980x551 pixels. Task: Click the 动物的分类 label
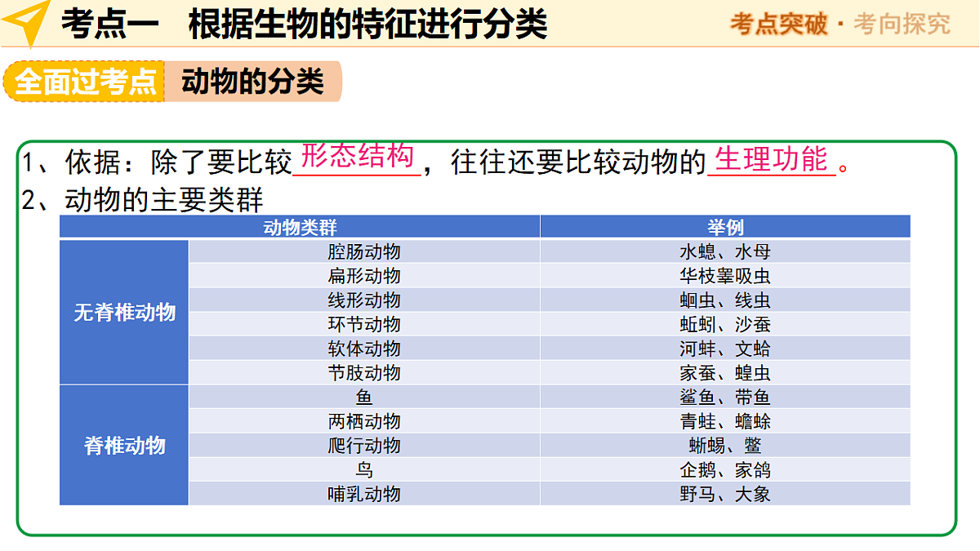click(252, 81)
